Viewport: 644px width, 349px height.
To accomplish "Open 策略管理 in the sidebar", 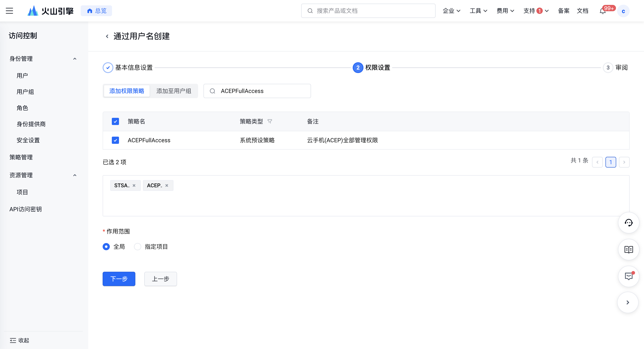I will tap(21, 157).
